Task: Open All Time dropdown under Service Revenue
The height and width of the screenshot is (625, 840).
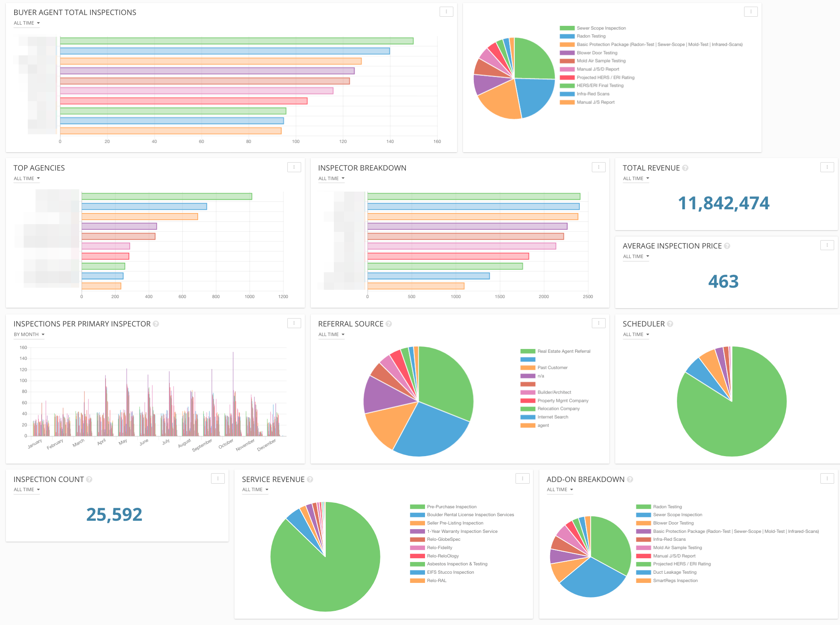Action: pos(255,490)
